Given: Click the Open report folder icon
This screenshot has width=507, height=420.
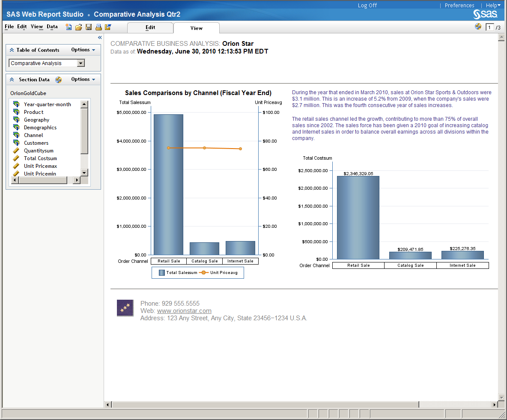Looking at the screenshot, I should [78, 27].
